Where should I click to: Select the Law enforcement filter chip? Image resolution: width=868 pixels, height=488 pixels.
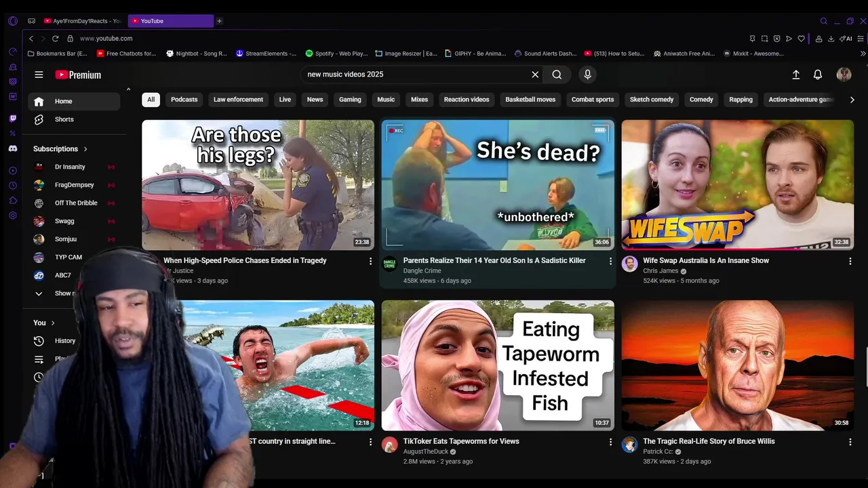pos(238,100)
